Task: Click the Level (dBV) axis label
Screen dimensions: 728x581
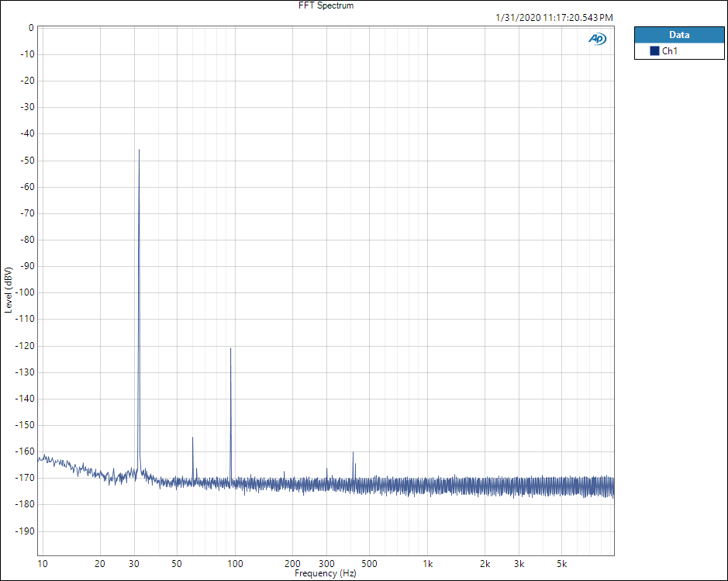Action: (x=9, y=290)
